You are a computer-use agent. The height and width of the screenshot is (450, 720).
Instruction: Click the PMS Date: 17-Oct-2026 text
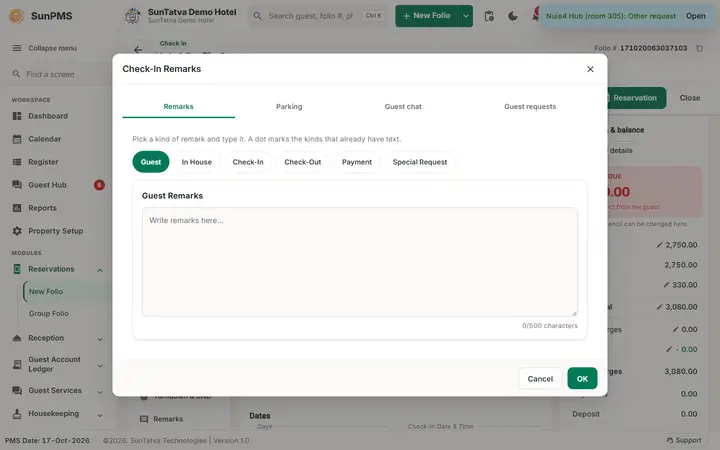click(x=47, y=440)
